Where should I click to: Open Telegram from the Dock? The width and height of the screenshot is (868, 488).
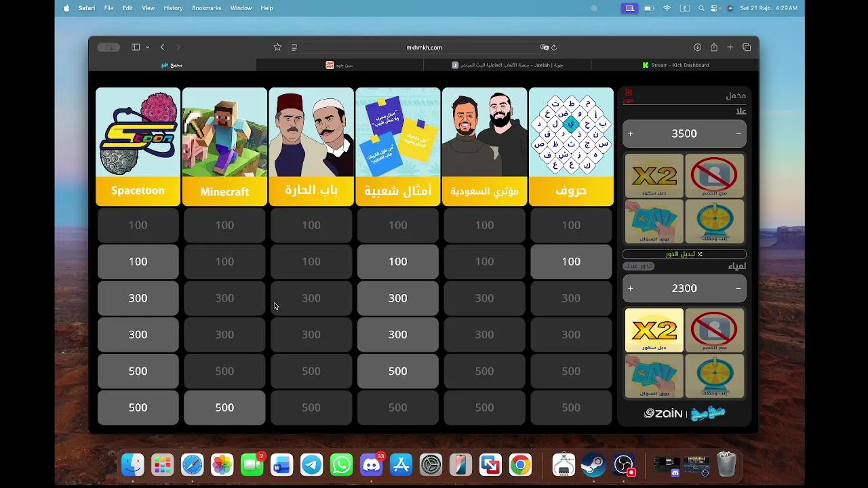tap(312, 465)
